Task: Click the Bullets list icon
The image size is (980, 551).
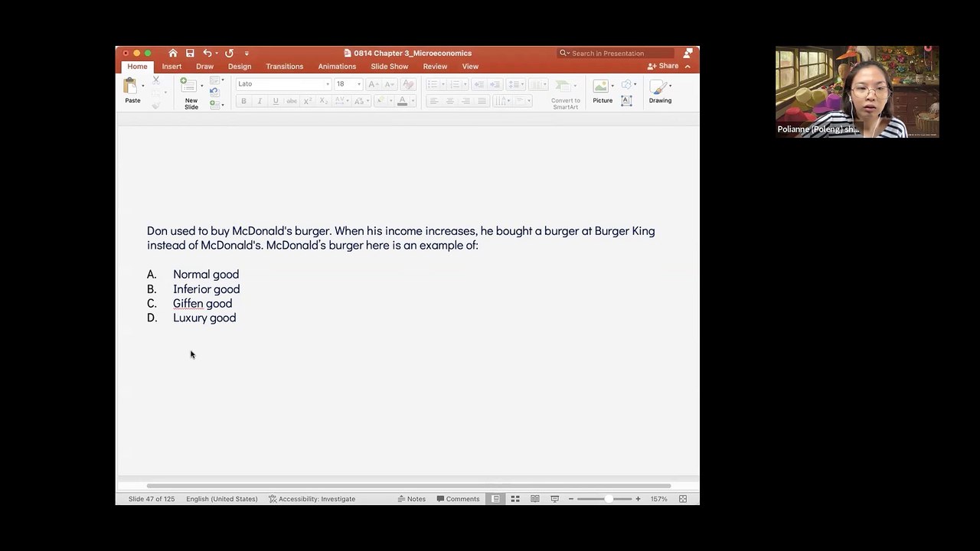Action: click(433, 84)
